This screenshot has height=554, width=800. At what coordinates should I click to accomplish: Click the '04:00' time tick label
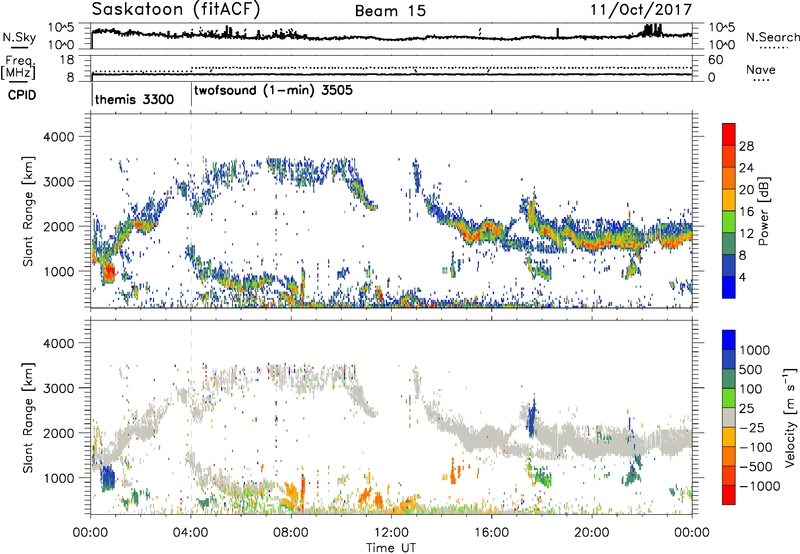point(191,533)
